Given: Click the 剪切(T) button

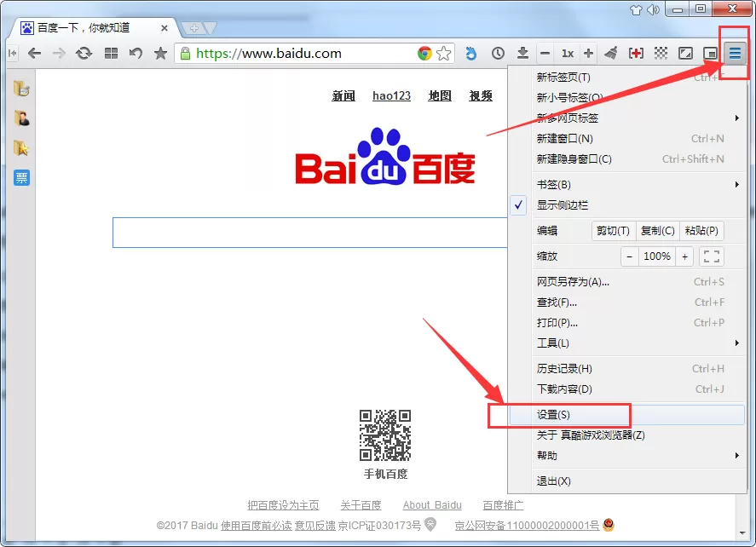Looking at the screenshot, I should click(614, 231).
